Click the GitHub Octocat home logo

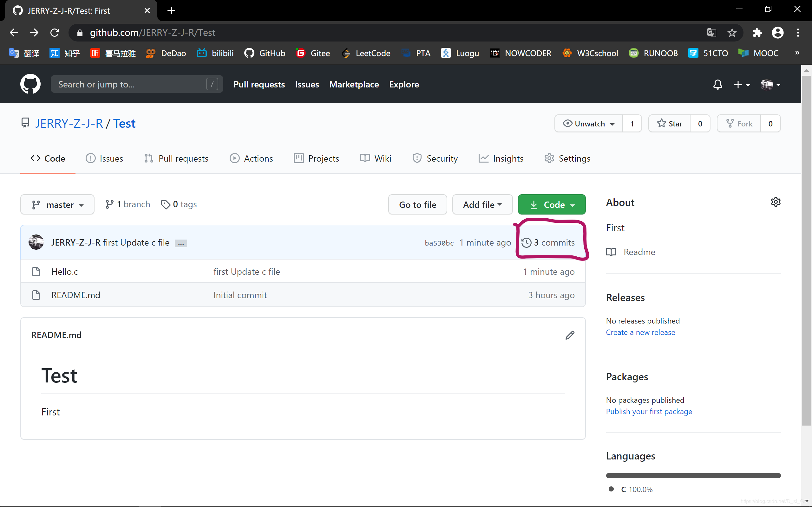pos(30,84)
